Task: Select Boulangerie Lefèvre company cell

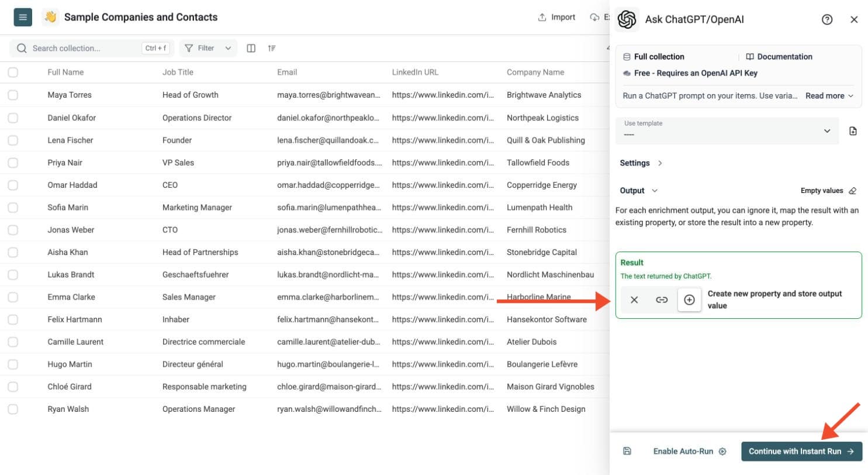Action: [x=542, y=364]
